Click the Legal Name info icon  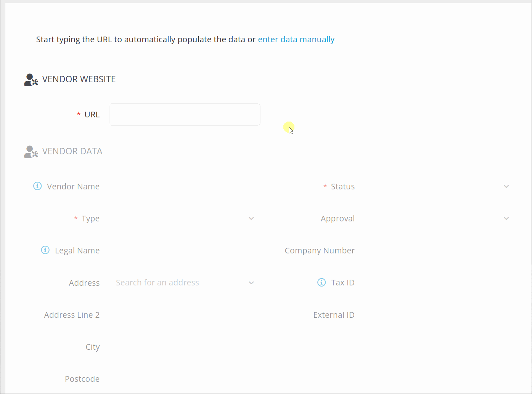(45, 250)
